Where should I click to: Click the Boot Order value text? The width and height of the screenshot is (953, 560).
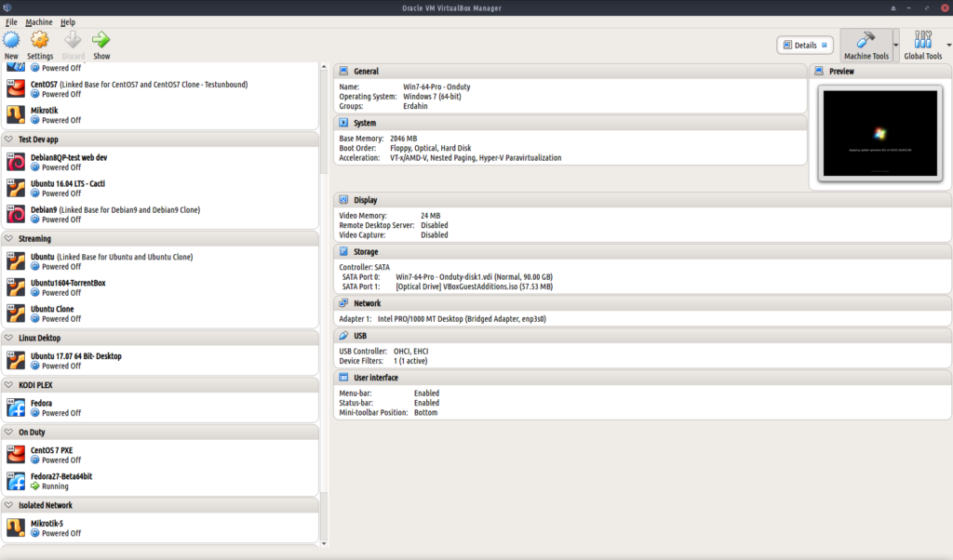click(430, 148)
